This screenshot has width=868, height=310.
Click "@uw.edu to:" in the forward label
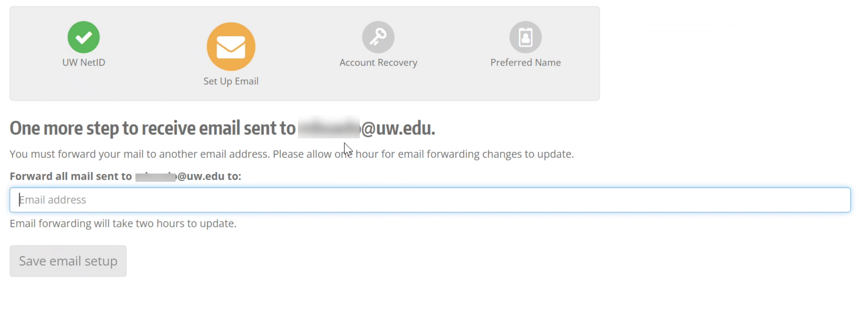(209, 176)
